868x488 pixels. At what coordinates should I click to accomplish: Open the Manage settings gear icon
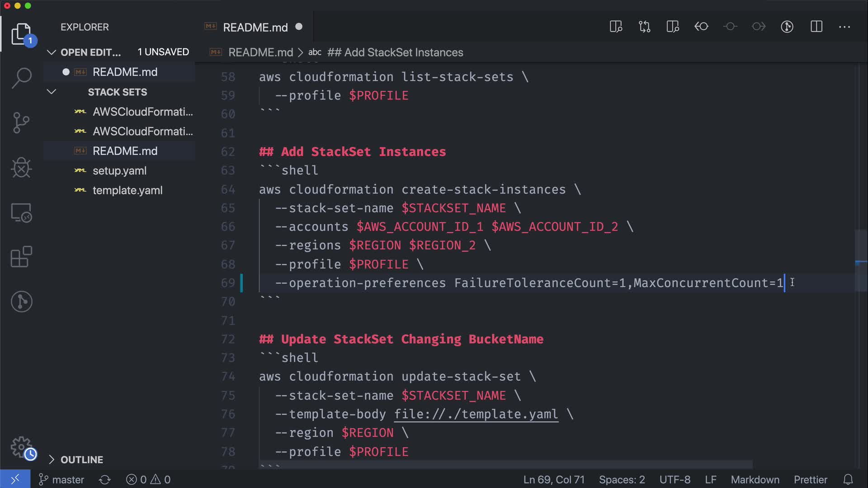click(21, 447)
